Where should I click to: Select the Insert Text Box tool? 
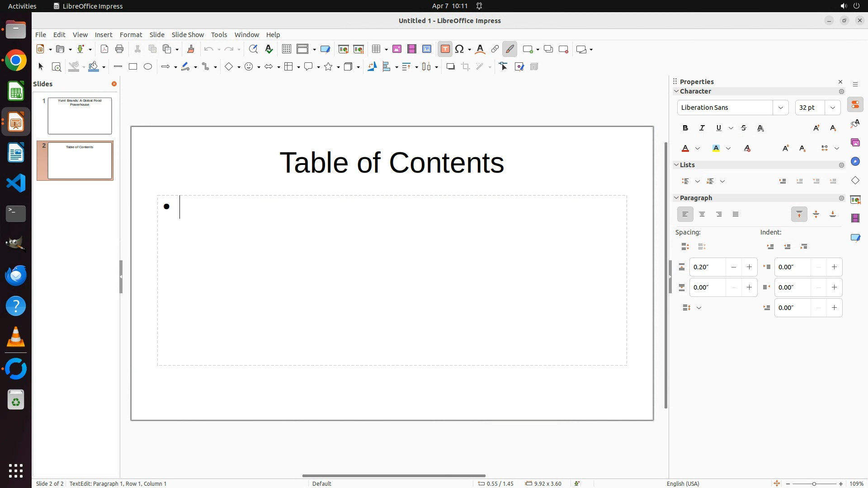[445, 49]
